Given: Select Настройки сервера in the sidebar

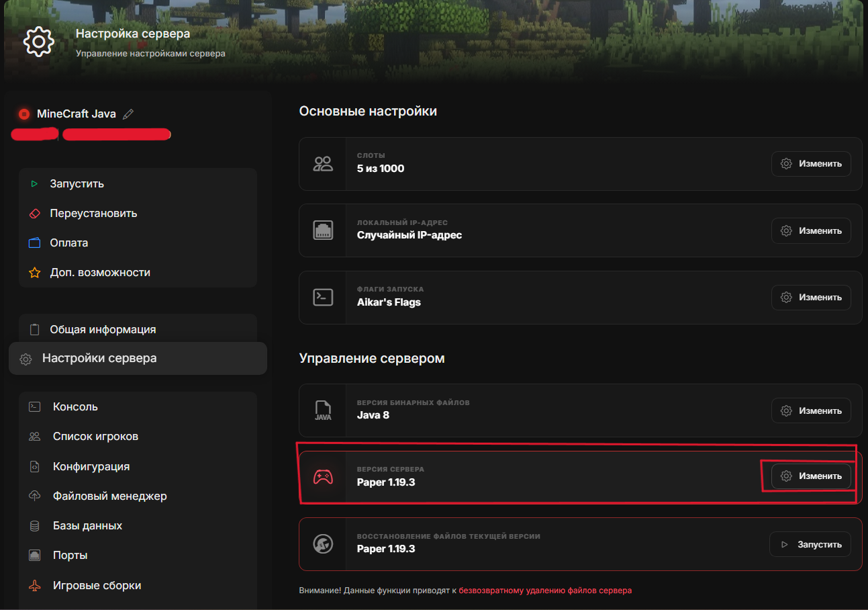Looking at the screenshot, I should 138,359.
